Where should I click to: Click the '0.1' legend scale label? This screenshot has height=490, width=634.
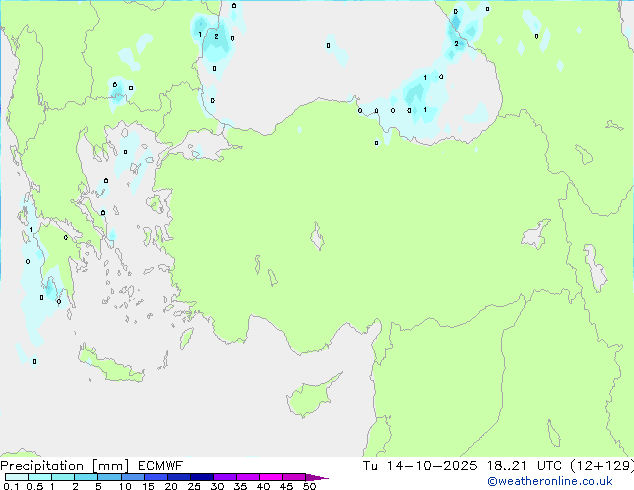(11, 486)
